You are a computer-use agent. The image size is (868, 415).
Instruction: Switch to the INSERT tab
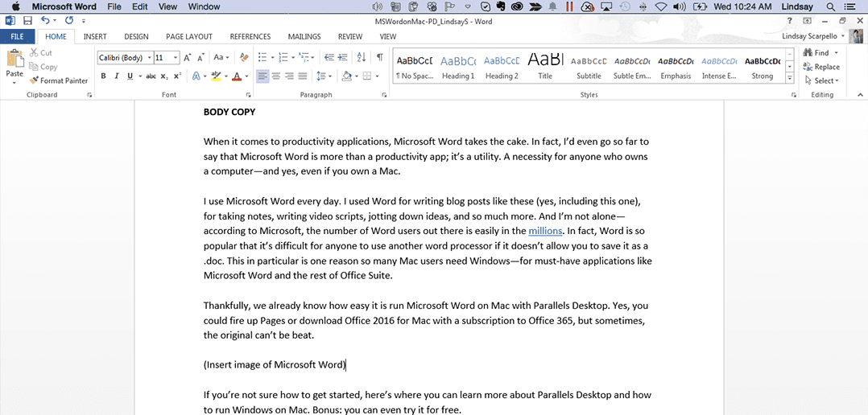(95, 37)
